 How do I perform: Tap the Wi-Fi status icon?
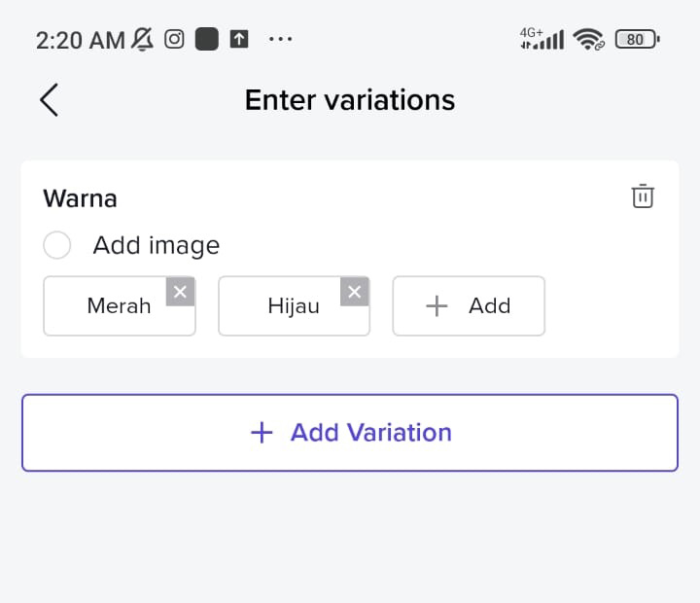point(589,39)
